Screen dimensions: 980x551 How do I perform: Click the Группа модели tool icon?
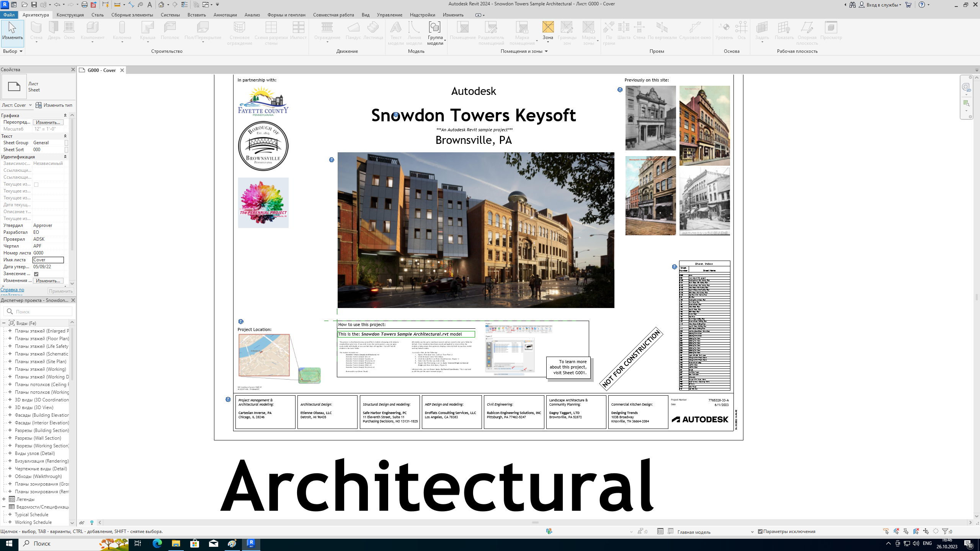[x=434, y=27]
